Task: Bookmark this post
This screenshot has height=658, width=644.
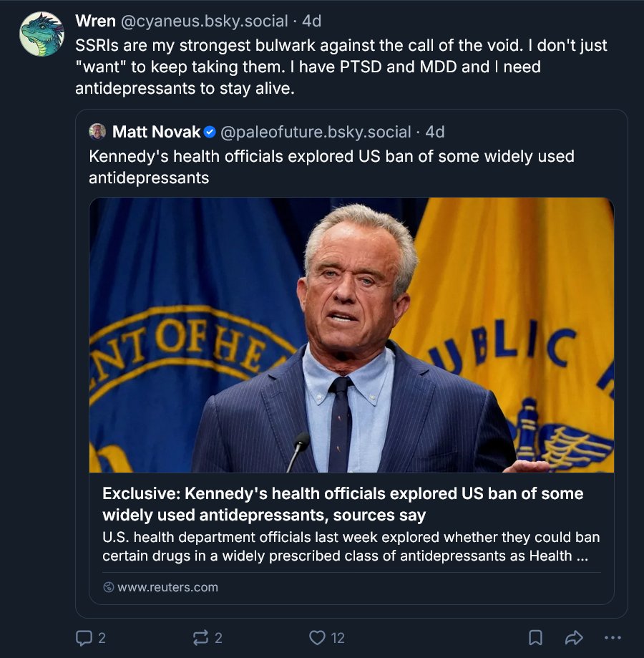Action: coord(535,638)
